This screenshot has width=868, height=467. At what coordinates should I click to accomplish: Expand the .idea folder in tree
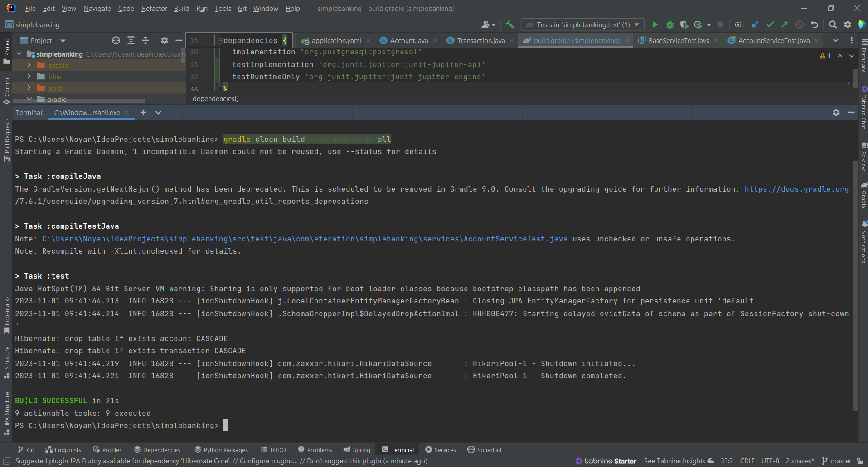coord(29,77)
